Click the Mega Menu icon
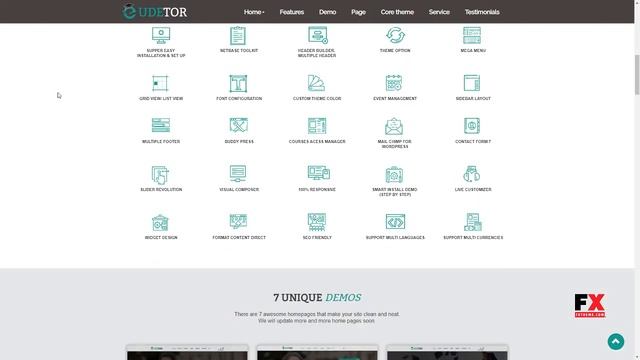 [472, 35]
